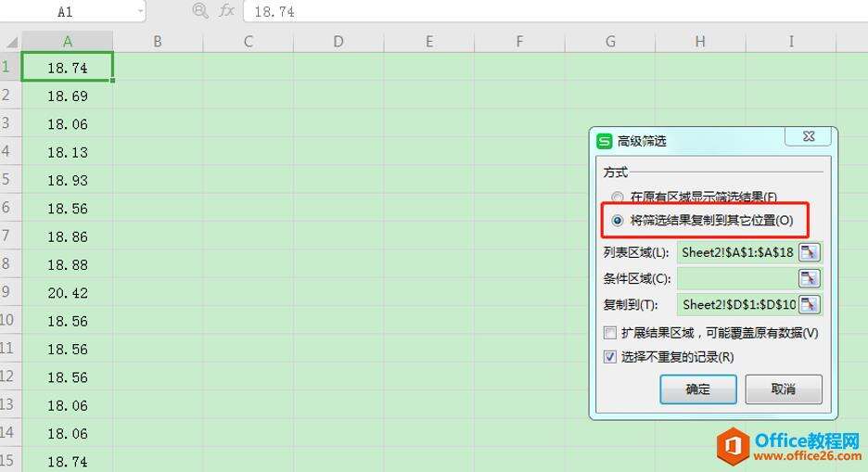Image resolution: width=868 pixels, height=472 pixels.
Task: Click cell A2 with 18.69
Action: (x=68, y=96)
